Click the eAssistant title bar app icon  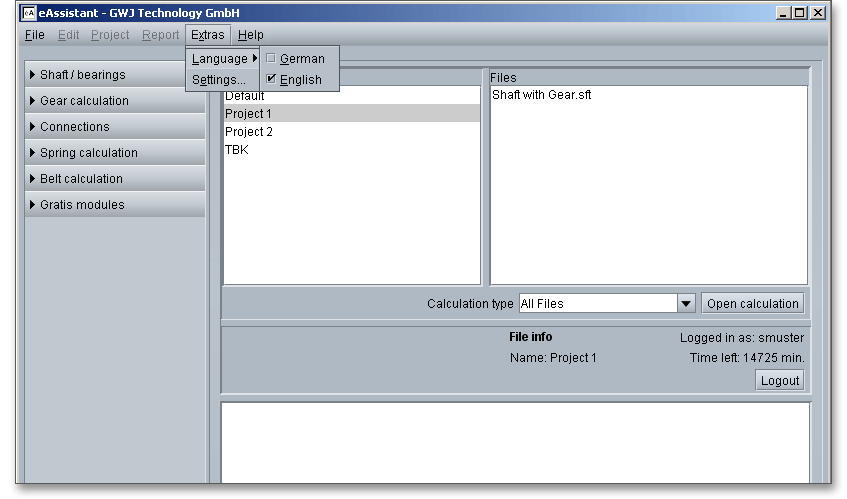(29, 13)
